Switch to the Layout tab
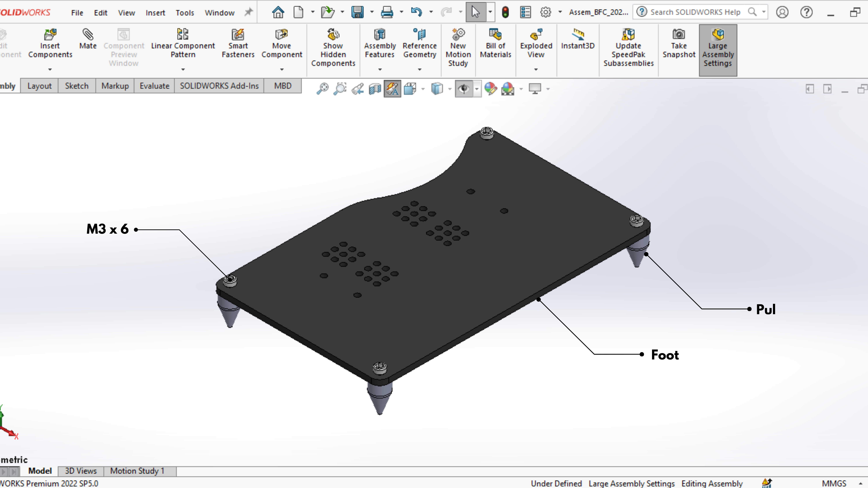This screenshot has height=488, width=868. point(39,86)
